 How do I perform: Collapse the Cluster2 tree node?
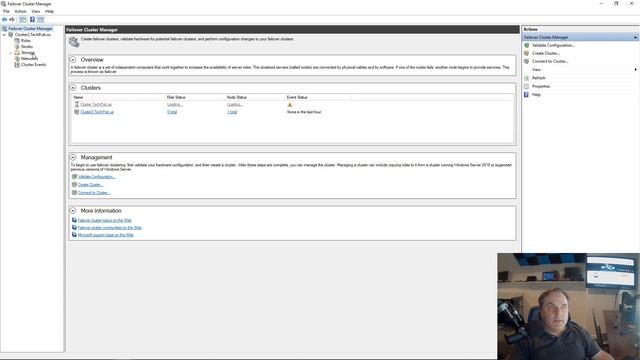click(4, 35)
